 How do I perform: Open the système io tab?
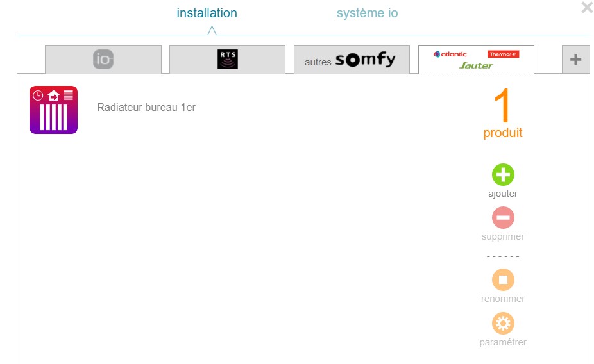point(367,13)
